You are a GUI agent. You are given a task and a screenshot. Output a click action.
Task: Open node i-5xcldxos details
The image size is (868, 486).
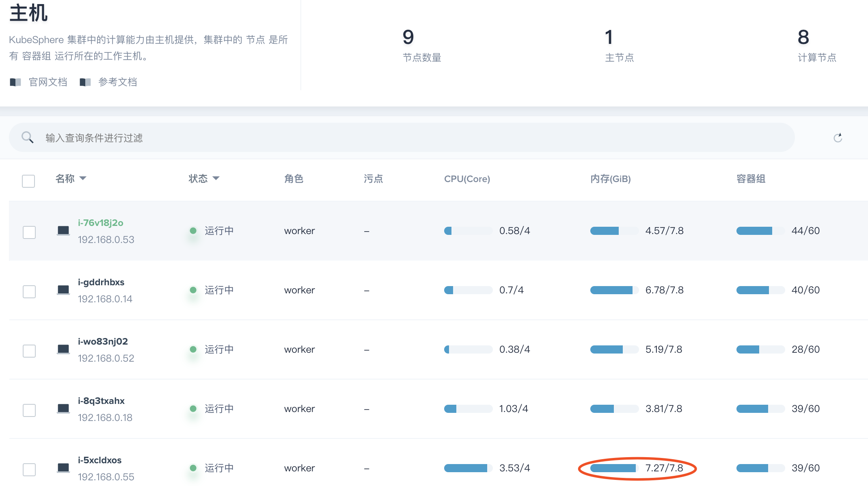point(100,460)
